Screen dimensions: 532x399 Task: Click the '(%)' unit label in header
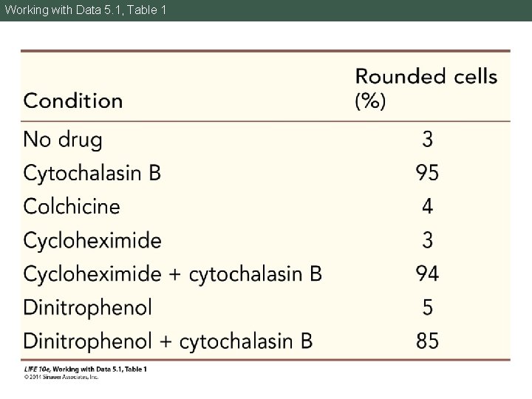click(370, 101)
